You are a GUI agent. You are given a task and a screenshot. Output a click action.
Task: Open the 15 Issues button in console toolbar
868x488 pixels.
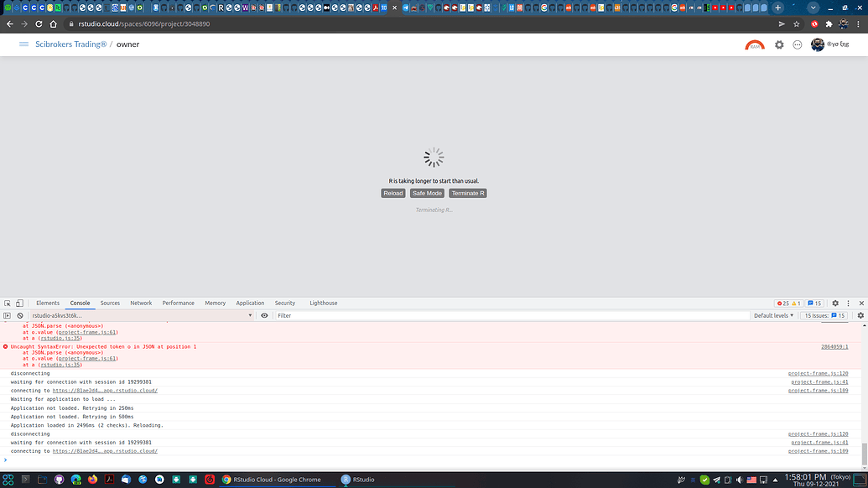point(825,315)
